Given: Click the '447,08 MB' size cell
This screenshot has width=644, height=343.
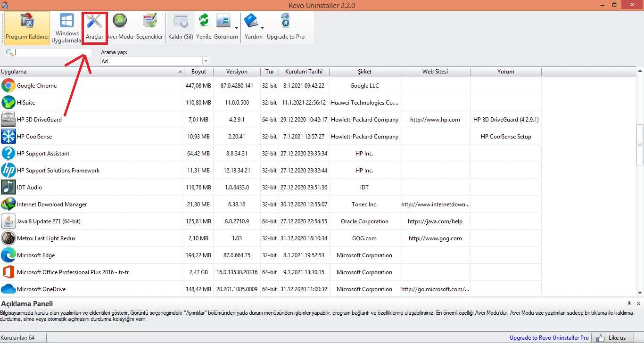Looking at the screenshot, I should click(198, 86).
